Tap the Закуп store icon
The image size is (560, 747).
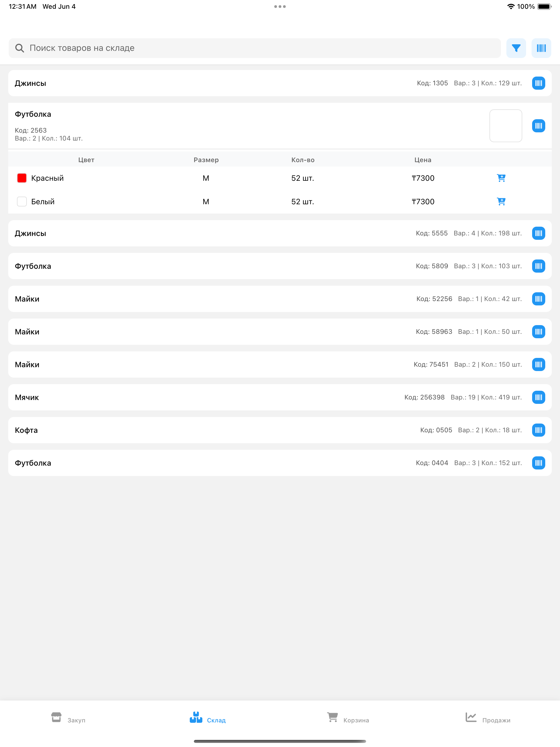point(56,717)
